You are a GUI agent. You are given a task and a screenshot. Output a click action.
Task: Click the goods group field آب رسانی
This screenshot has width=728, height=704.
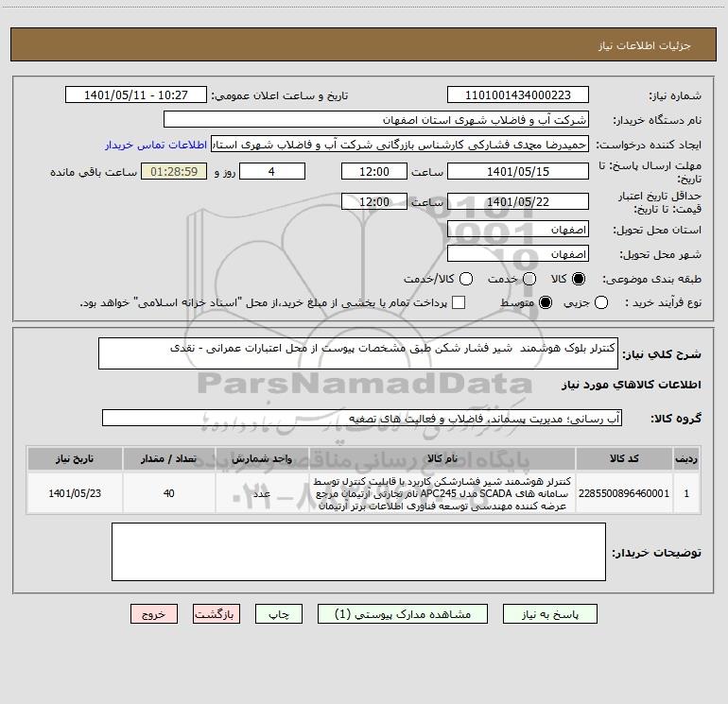click(362, 418)
